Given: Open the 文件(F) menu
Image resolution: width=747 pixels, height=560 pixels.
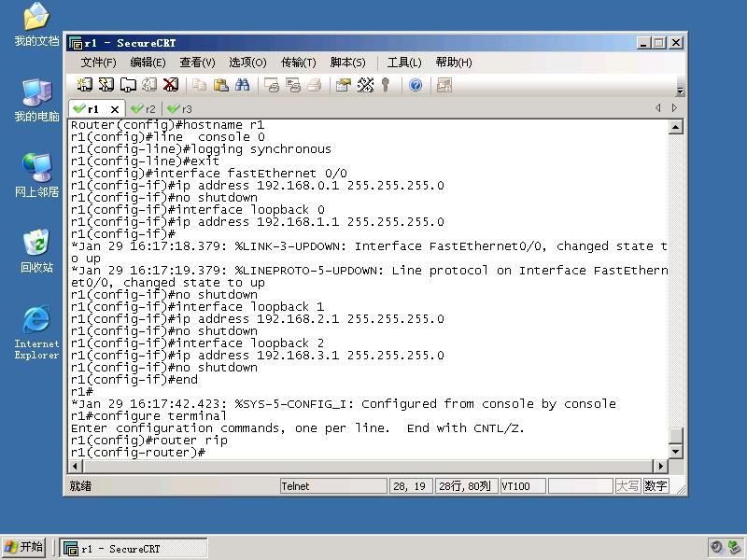Looking at the screenshot, I should pos(98,63).
